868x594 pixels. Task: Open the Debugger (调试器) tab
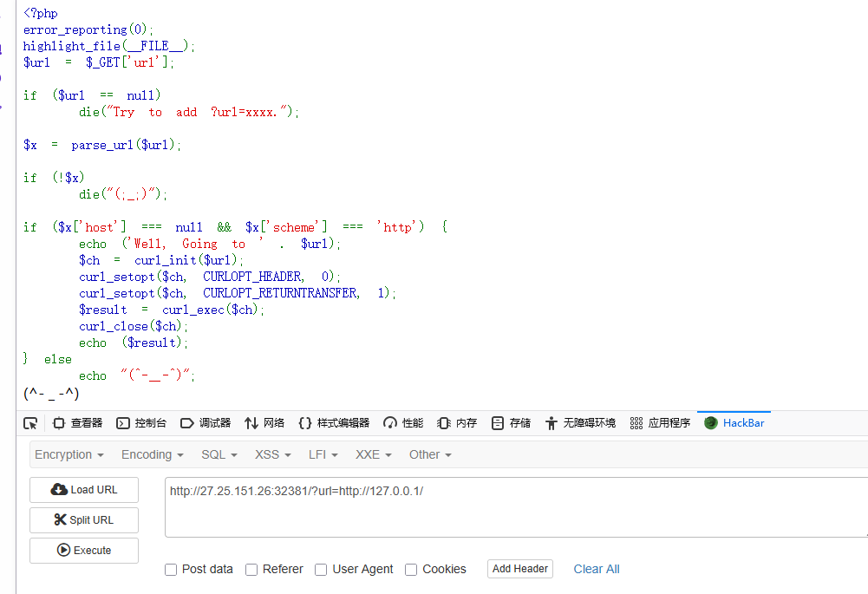(x=206, y=423)
